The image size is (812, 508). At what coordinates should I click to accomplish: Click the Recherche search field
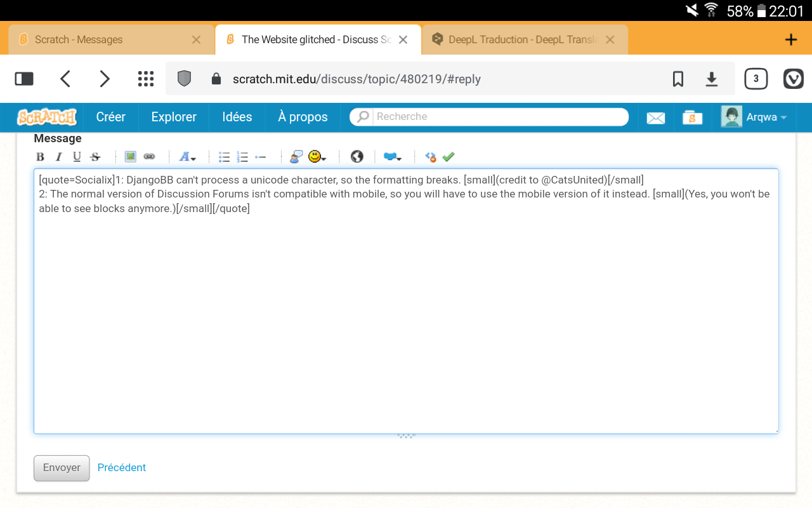pos(495,117)
